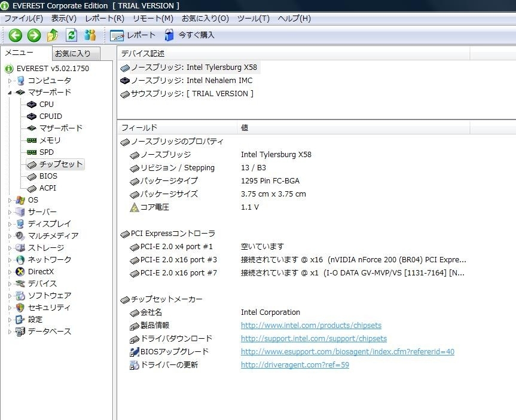Viewport: 516px width, 420px height.
Task: Open the リモート(M) menu
Action: click(x=153, y=19)
